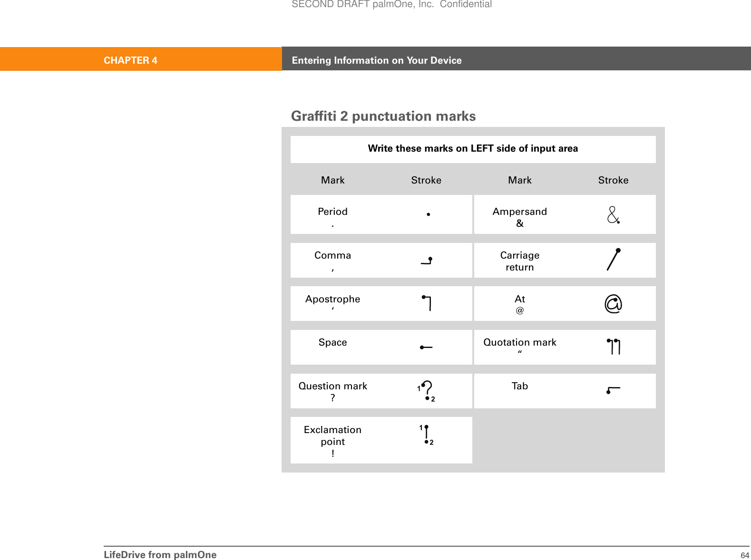Click the Carriage return stroke glyph
This screenshot has height=560, width=751.
(614, 259)
